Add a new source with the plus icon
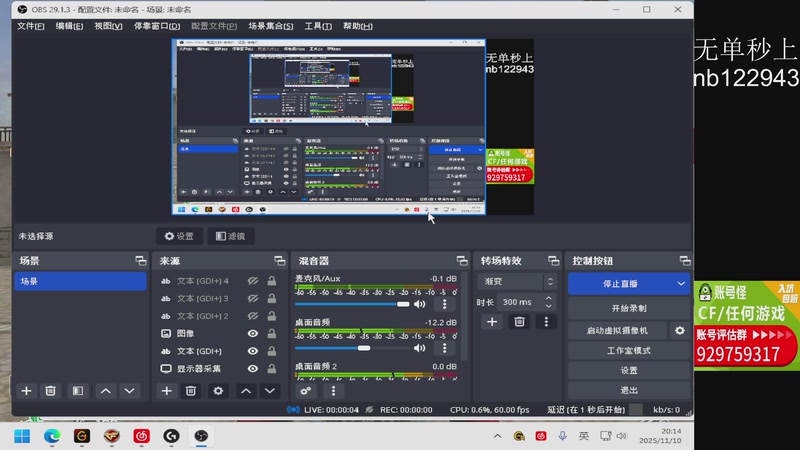The height and width of the screenshot is (450, 800). tap(166, 391)
